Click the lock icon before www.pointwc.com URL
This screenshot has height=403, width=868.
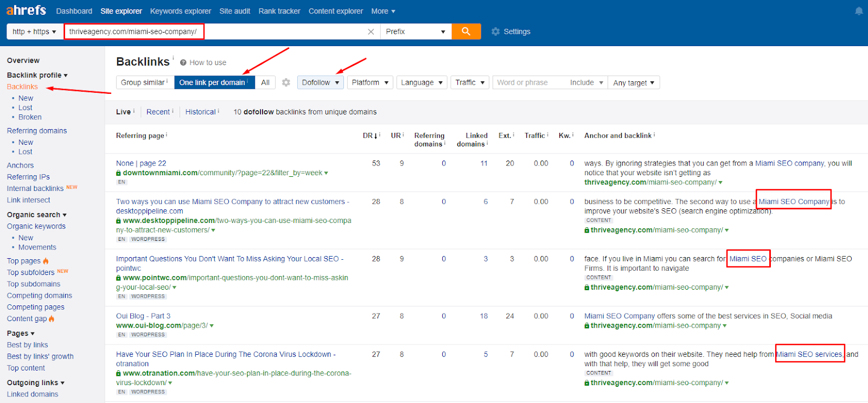pos(118,278)
